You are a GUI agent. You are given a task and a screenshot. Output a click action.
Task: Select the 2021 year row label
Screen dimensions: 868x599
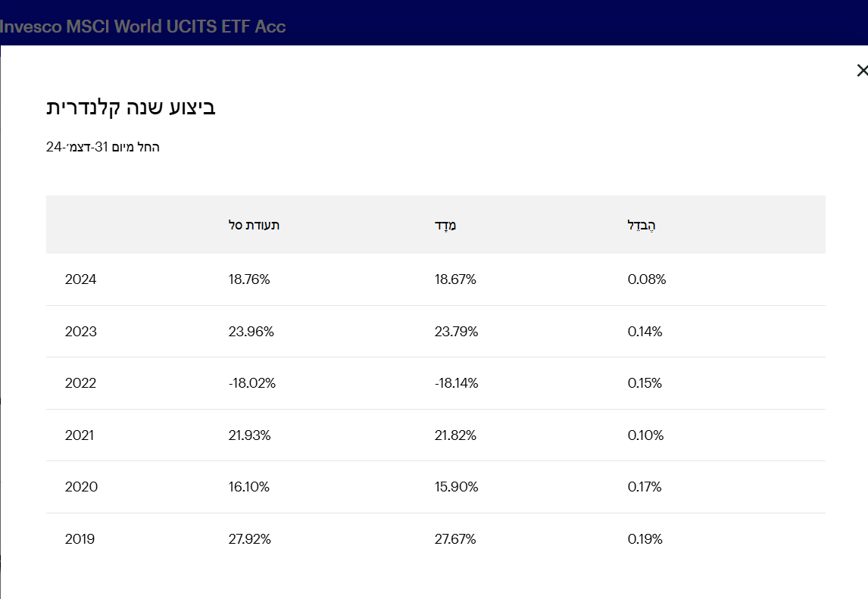point(81,435)
